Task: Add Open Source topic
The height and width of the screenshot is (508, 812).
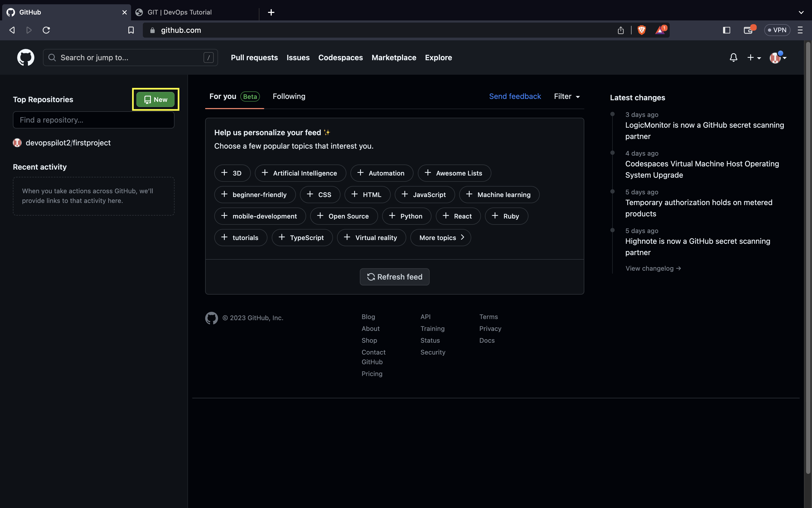Action: 344,216
